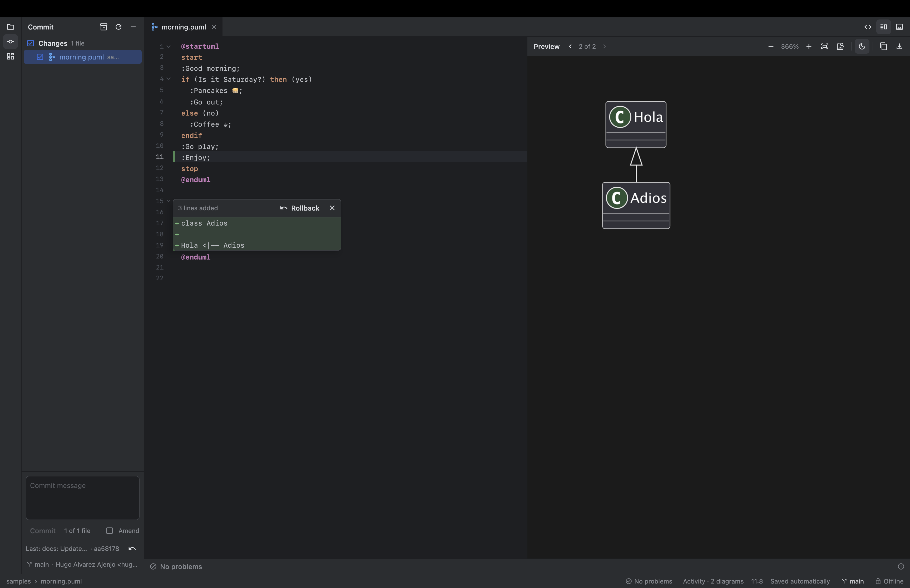Open the extensions grid sidebar icon
910x588 pixels.
point(10,57)
